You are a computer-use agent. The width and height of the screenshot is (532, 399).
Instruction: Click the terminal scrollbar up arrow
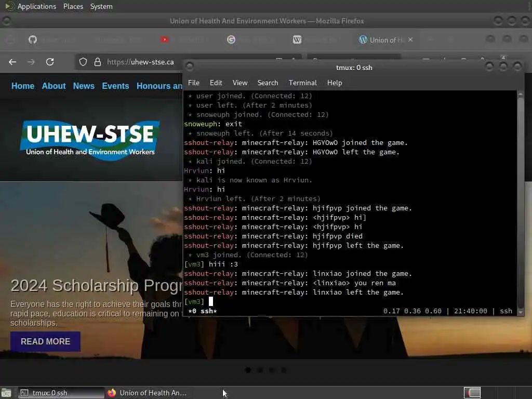click(x=521, y=95)
